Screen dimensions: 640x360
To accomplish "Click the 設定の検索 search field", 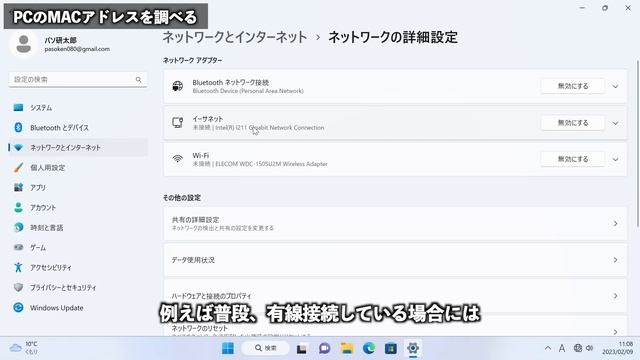I will [x=78, y=80].
